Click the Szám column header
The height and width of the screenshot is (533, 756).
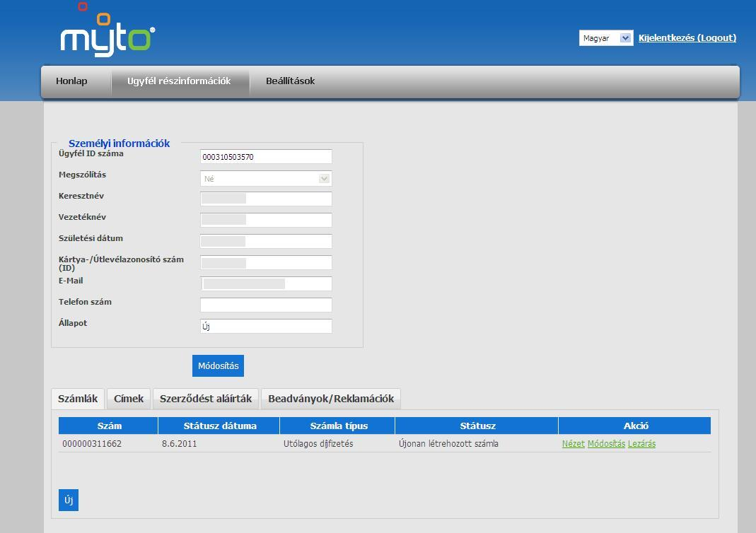(109, 426)
